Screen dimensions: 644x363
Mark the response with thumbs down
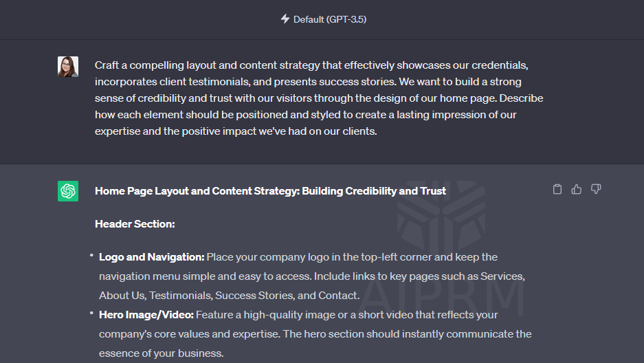click(x=595, y=189)
